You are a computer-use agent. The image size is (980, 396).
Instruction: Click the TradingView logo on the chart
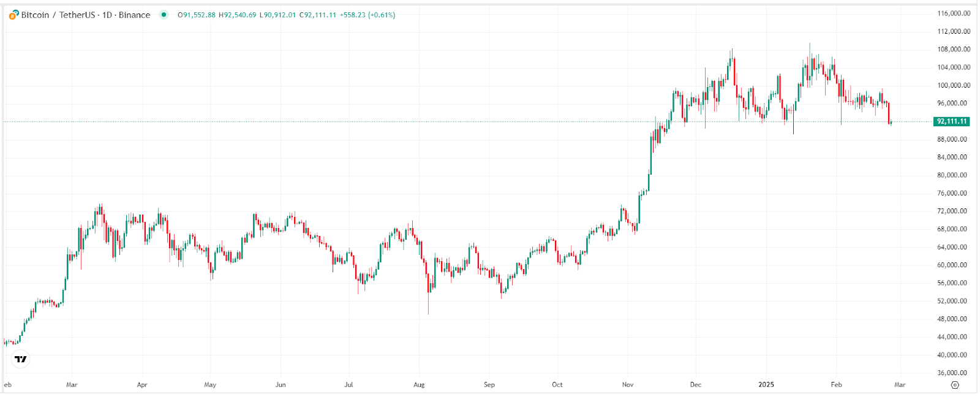(21, 359)
